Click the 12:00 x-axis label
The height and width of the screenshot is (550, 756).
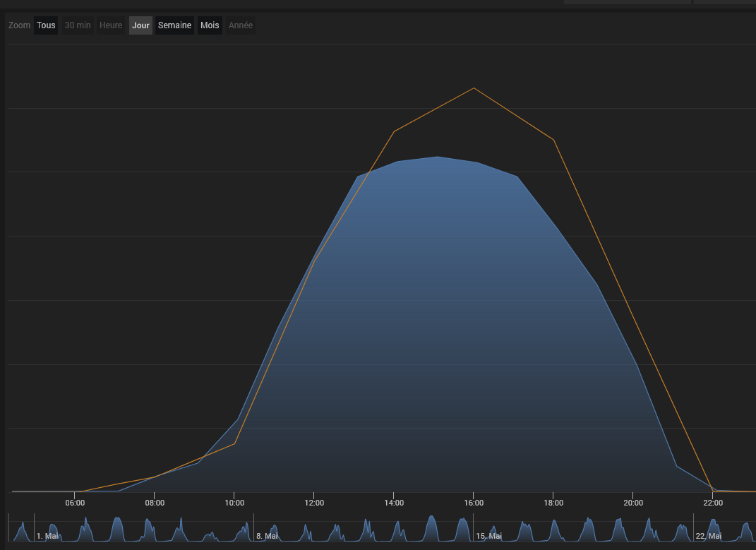pyautogui.click(x=314, y=503)
